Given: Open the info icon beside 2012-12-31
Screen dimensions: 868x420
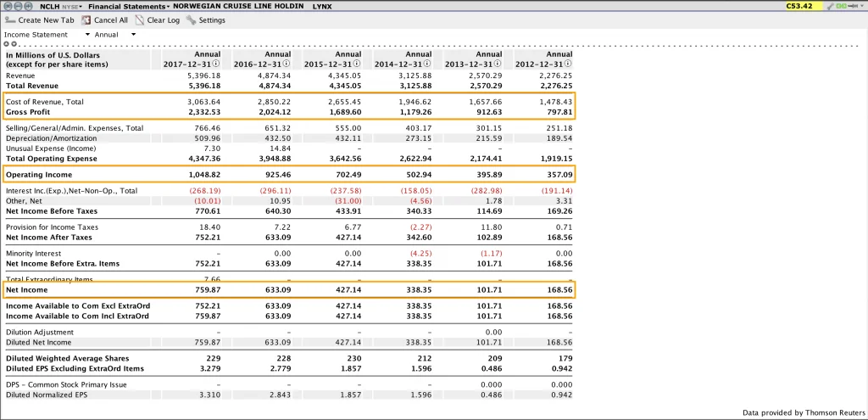Looking at the screenshot, I should tap(569, 64).
